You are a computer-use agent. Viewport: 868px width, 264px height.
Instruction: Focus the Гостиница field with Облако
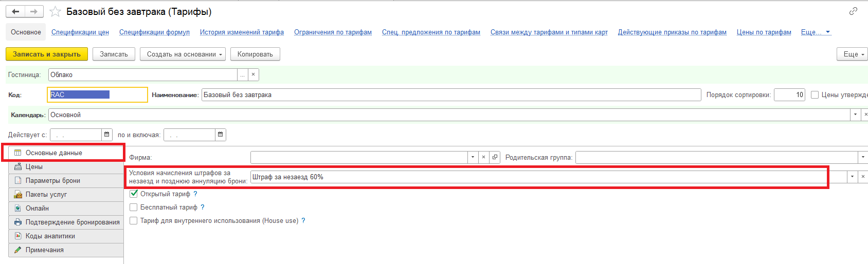[142, 74]
